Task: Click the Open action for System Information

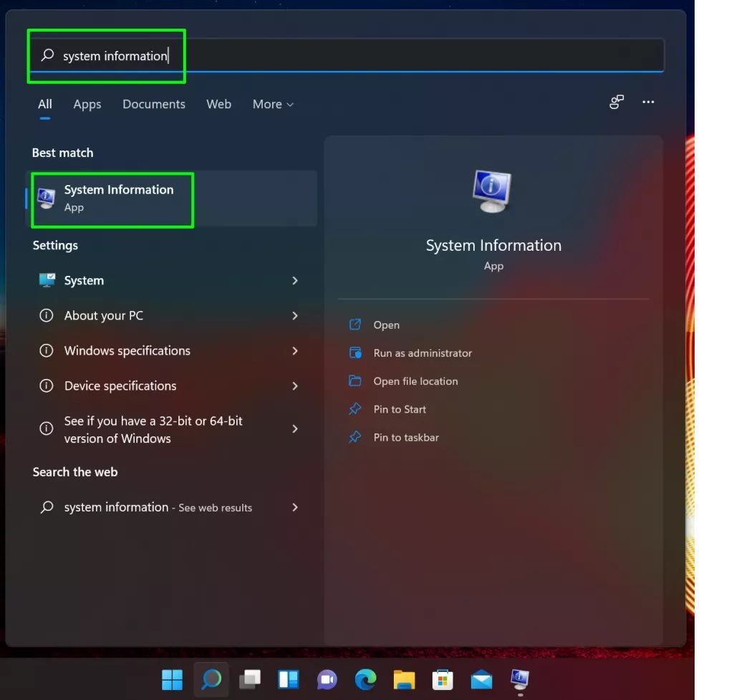Action: (386, 325)
